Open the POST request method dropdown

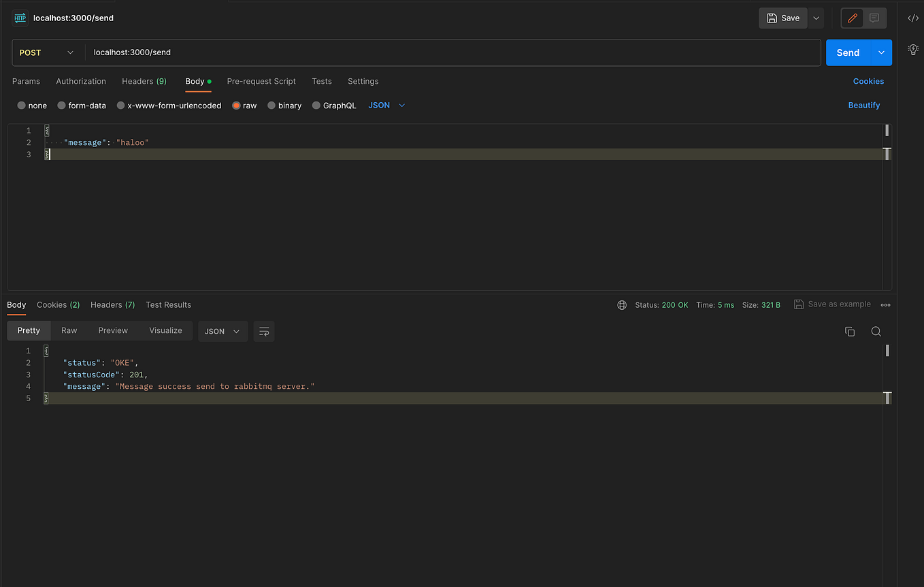tap(48, 52)
